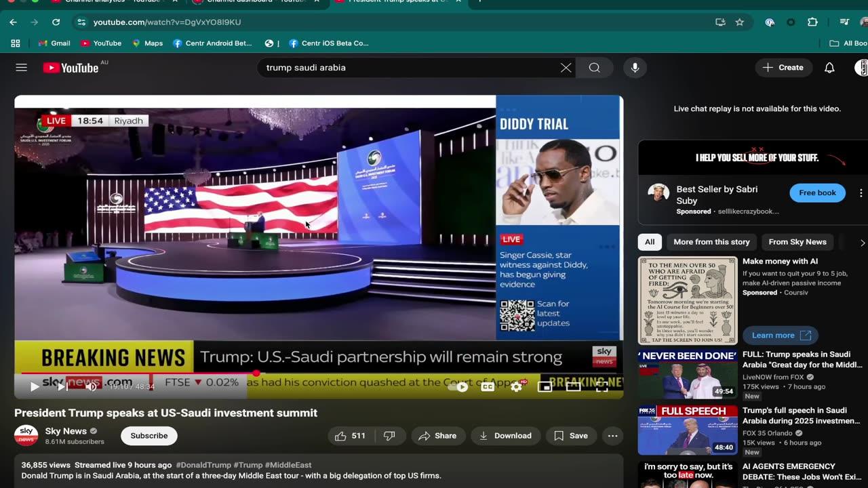
Task: Open YouTube bookmark in bookmarks bar
Action: pyautogui.click(x=101, y=43)
